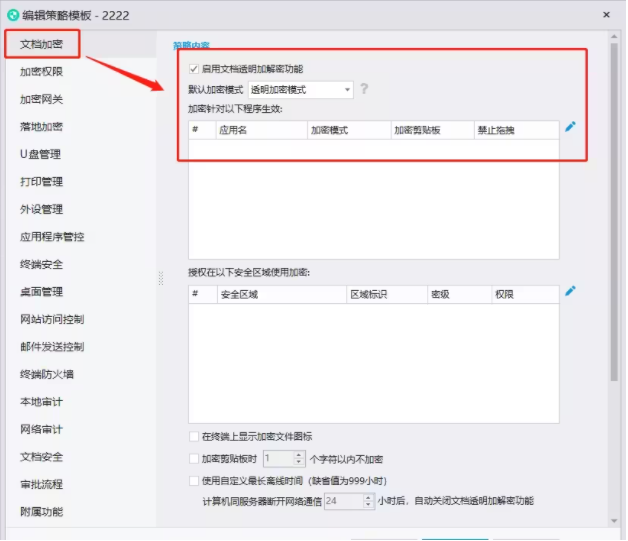Open 应用程序管控 section
Screen dimensions: 628x541
point(52,237)
